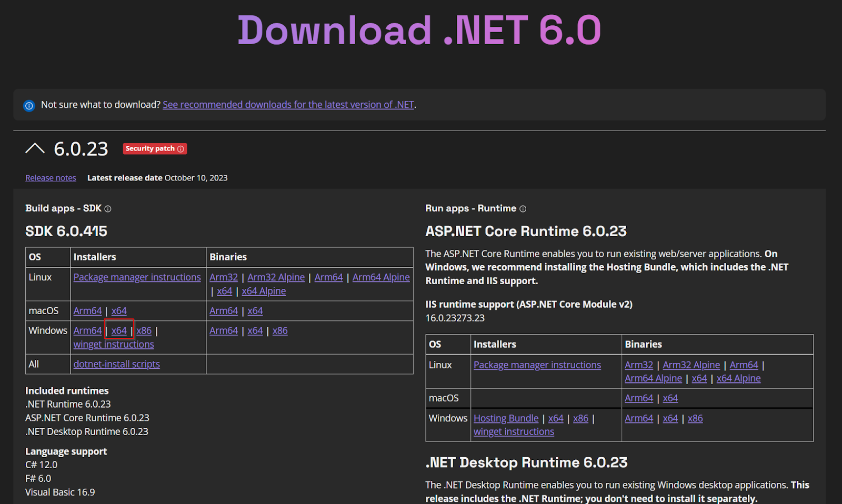The image size is (842, 504).
Task: Click the info icon next to Build apps - SDK
Action: click(108, 209)
